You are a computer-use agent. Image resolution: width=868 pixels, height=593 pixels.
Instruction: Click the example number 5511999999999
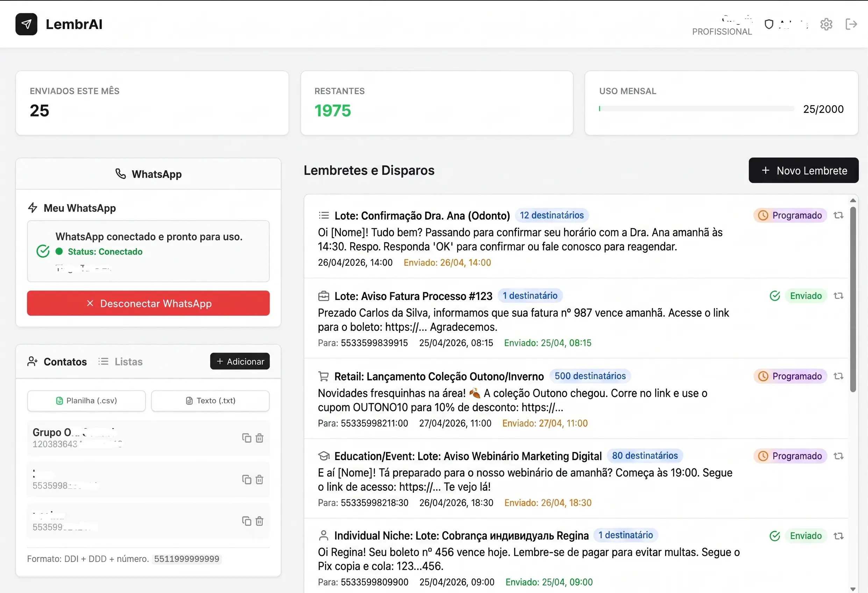tap(187, 559)
